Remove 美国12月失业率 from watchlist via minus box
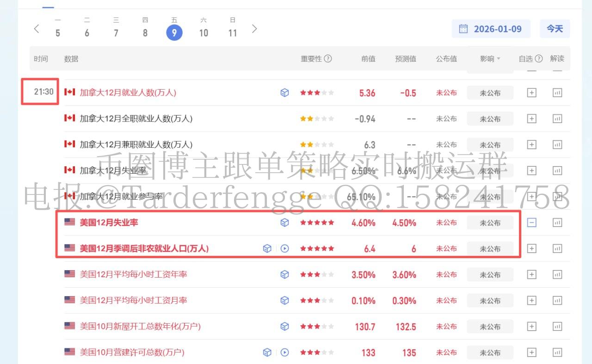592x364 pixels. pyautogui.click(x=532, y=223)
